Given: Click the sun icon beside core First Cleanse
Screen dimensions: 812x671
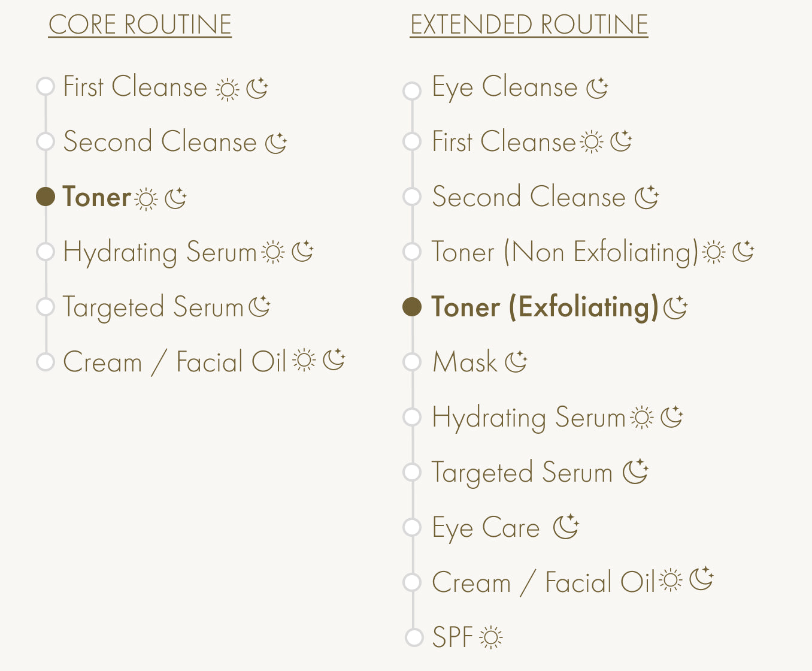Looking at the screenshot, I should (227, 89).
